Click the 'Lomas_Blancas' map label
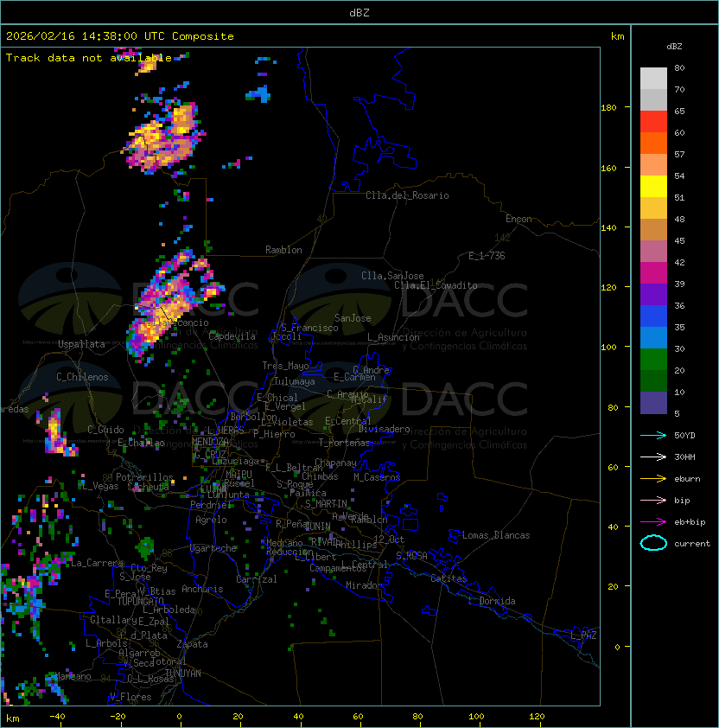The height and width of the screenshot is (728, 719). click(x=496, y=535)
